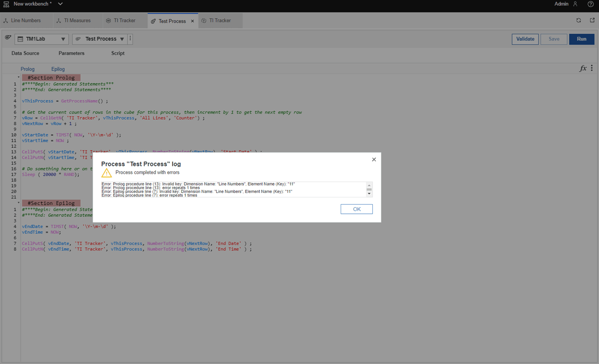Open the kebab menu beside the Test Process selector
599x364 pixels.
click(130, 39)
